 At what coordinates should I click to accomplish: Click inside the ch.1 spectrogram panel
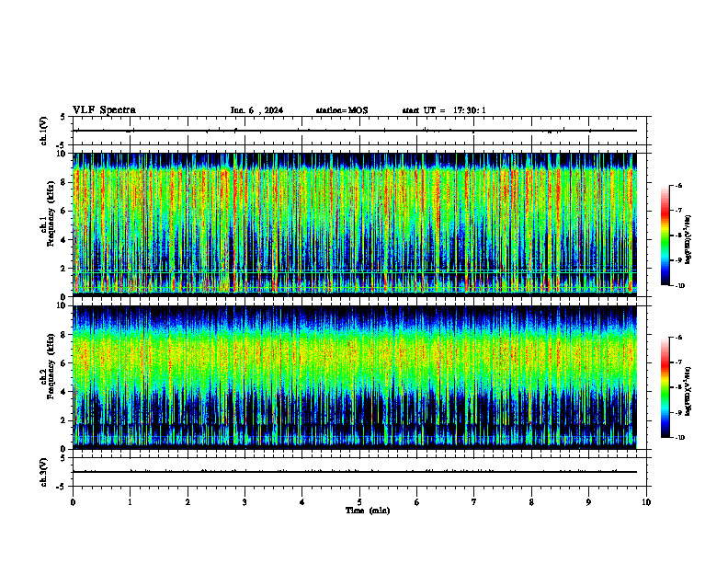(x=355, y=224)
